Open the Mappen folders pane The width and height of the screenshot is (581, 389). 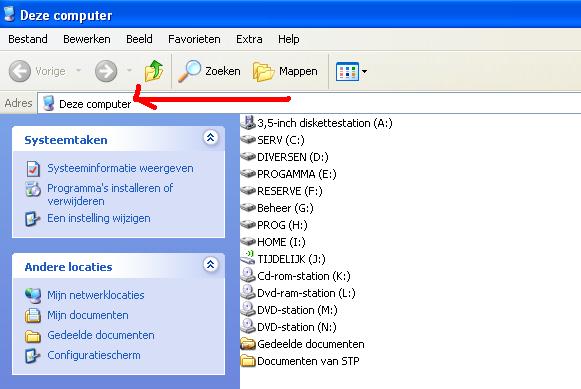coord(285,71)
